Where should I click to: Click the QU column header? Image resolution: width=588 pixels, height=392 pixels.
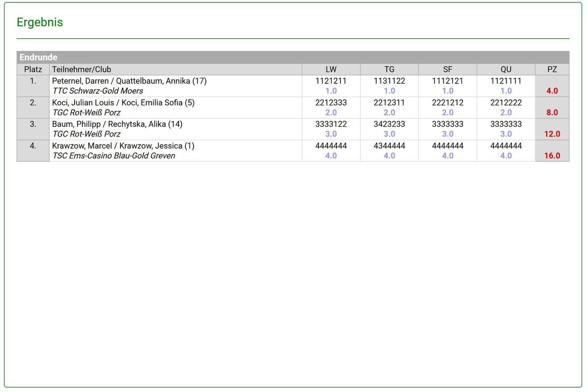coord(506,70)
